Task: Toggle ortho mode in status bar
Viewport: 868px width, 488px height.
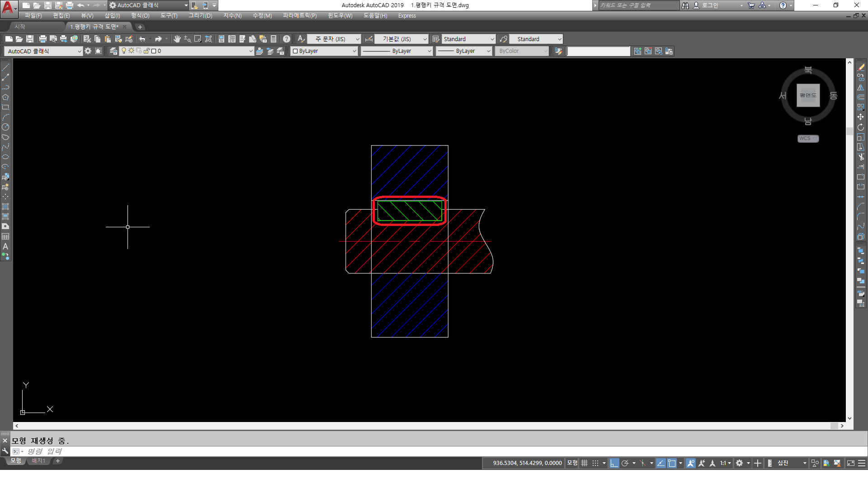Action: pos(613,463)
